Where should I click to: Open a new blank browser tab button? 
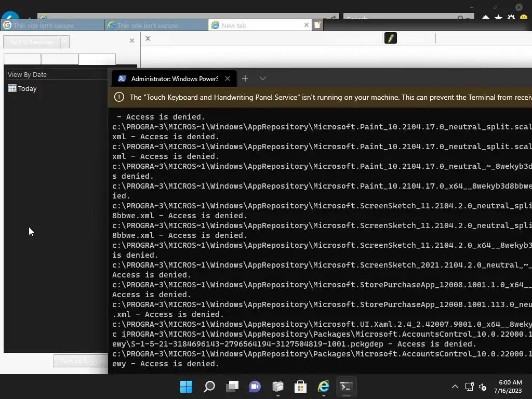pos(317,25)
